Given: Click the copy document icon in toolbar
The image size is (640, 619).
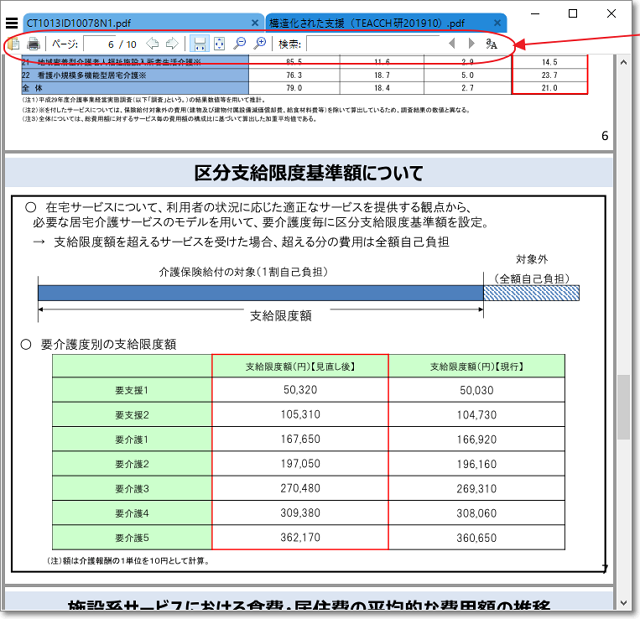Looking at the screenshot, I should tap(13, 44).
